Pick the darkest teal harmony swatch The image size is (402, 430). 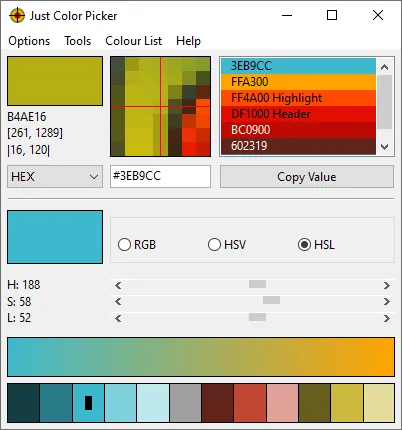tap(23, 403)
